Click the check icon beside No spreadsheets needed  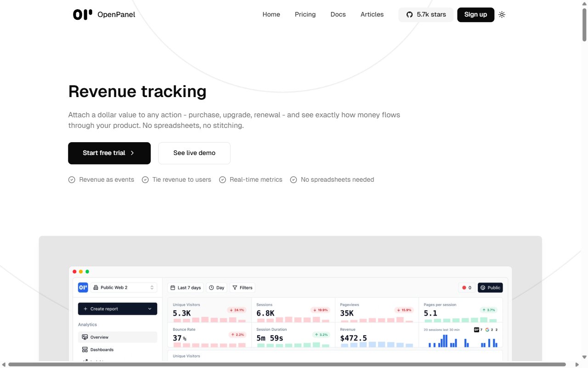[294, 180]
